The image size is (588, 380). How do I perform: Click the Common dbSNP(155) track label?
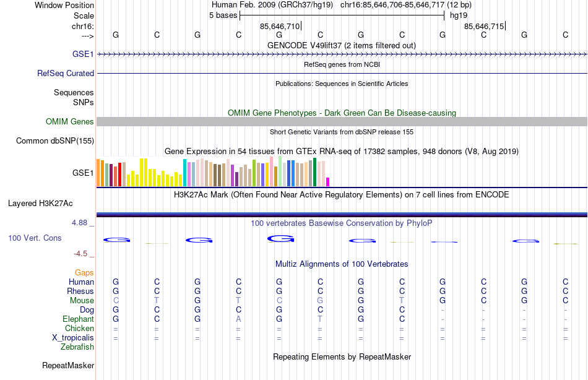tap(54, 140)
